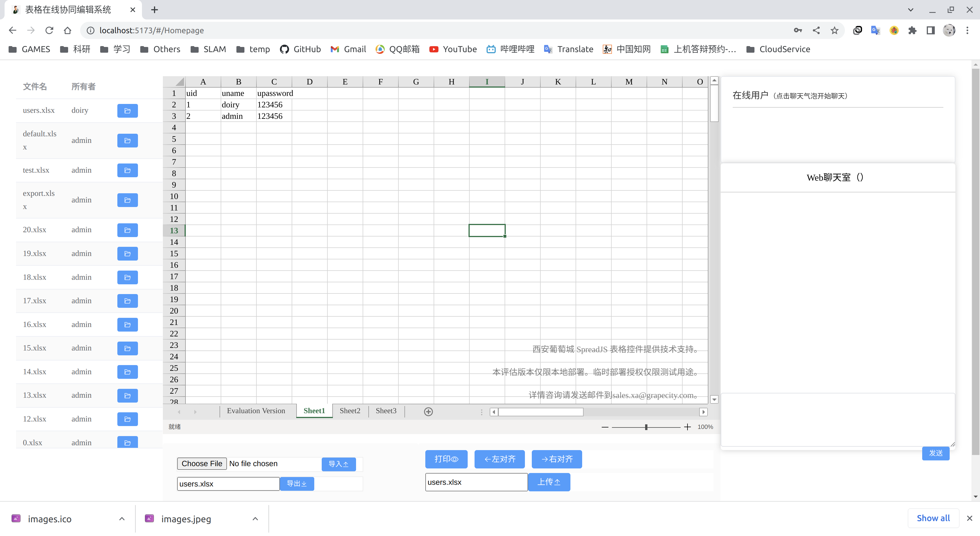Expand images.jpeg download options chevron
The image size is (980, 536).
255,519
